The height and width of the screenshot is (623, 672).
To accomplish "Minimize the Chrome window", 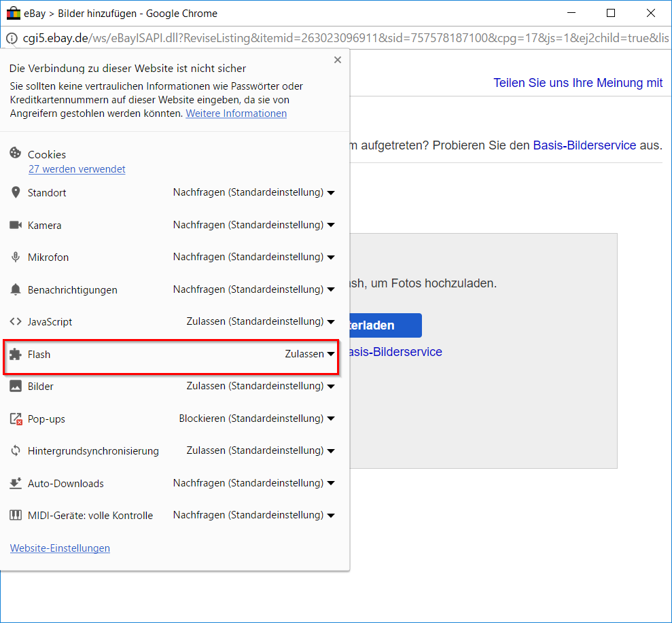I will pos(571,14).
